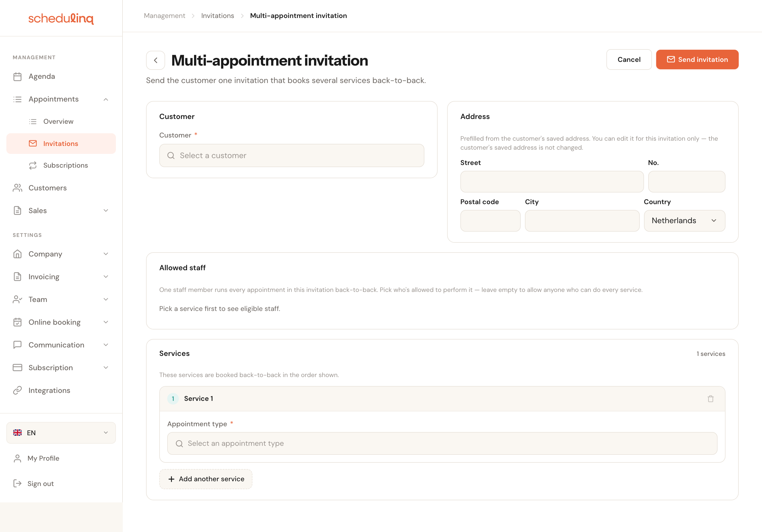This screenshot has width=762, height=532.
Task: Go to Agenda page
Action: (x=61, y=77)
